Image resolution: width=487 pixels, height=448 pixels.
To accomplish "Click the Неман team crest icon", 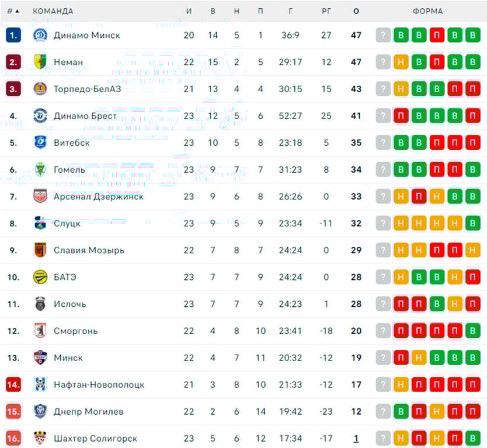I will tap(40, 62).
